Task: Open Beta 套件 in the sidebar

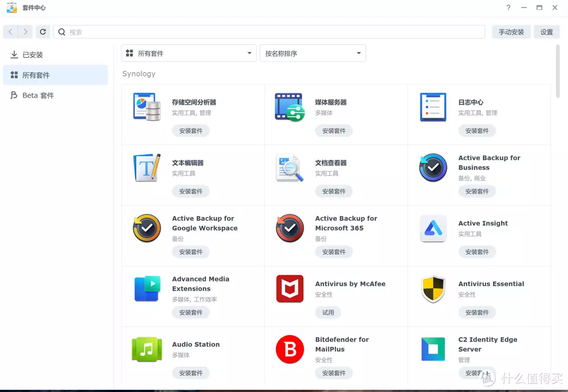Action: [x=55, y=95]
